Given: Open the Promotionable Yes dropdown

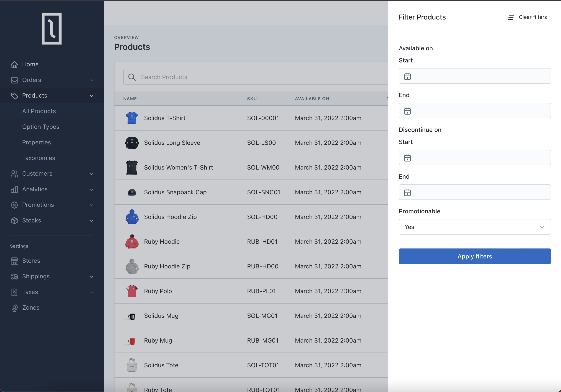Looking at the screenshot, I should tap(474, 227).
